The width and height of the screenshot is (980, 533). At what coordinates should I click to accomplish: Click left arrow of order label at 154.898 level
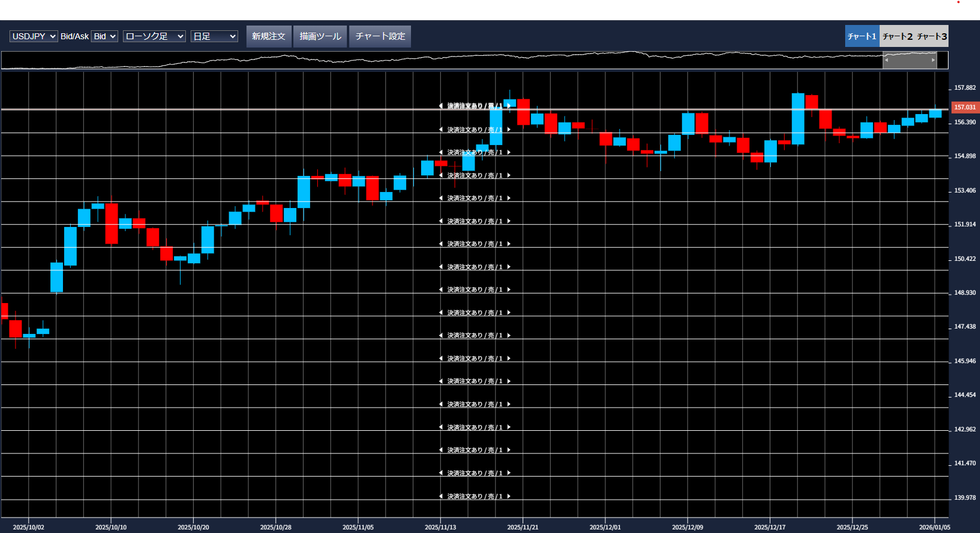pos(441,153)
